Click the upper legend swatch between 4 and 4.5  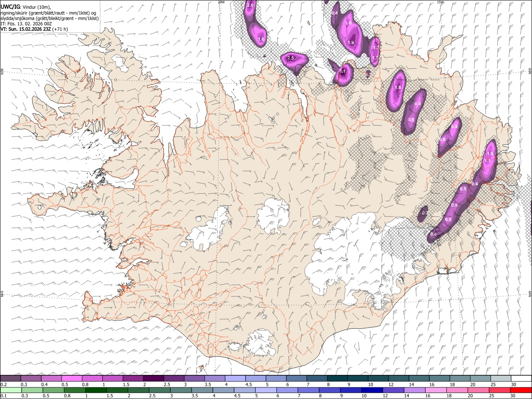coord(235,379)
